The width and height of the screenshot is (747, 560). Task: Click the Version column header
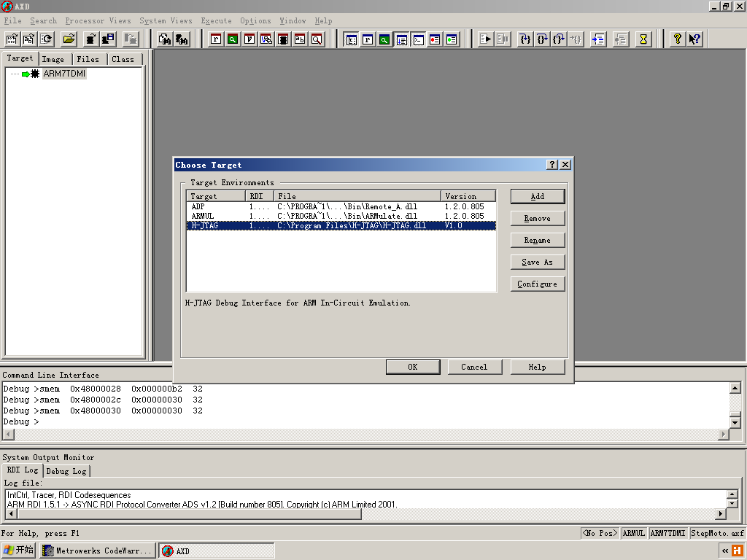(468, 196)
